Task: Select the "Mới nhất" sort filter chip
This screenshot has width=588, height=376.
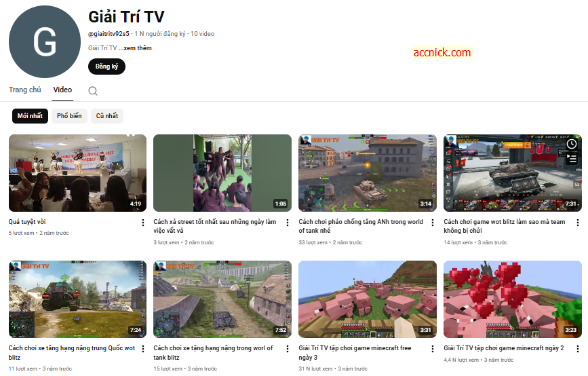Action: [x=30, y=116]
